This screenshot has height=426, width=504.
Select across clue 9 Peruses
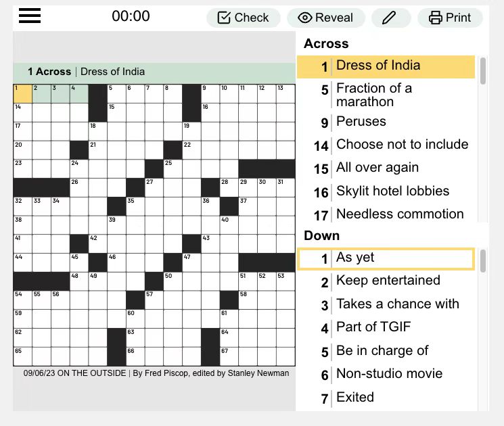coord(386,122)
